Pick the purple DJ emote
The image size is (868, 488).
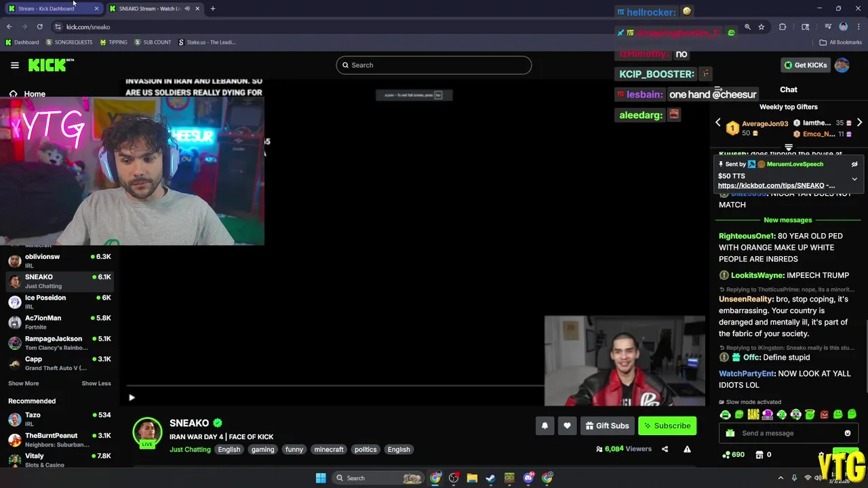pyautogui.click(x=768, y=414)
